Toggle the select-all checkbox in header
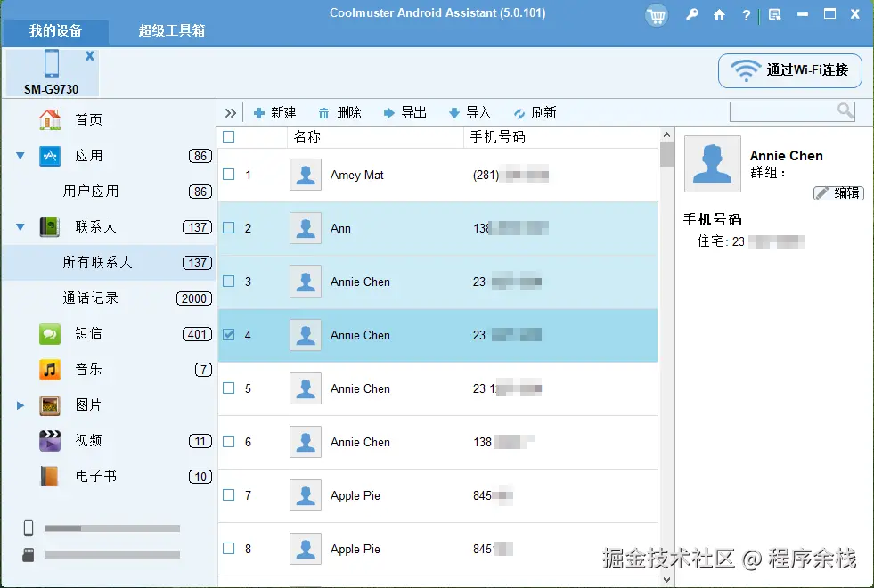Image resolution: width=874 pixels, height=588 pixels. [x=229, y=136]
